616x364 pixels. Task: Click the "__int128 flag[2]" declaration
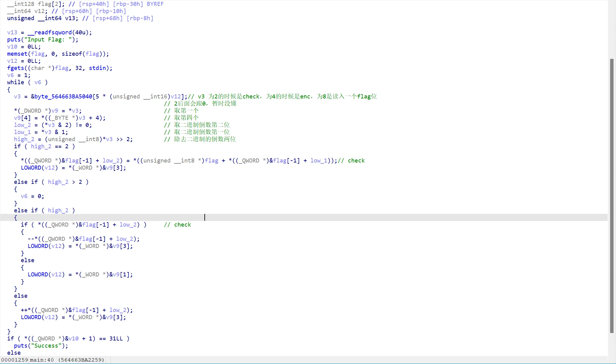pyautogui.click(x=36, y=4)
